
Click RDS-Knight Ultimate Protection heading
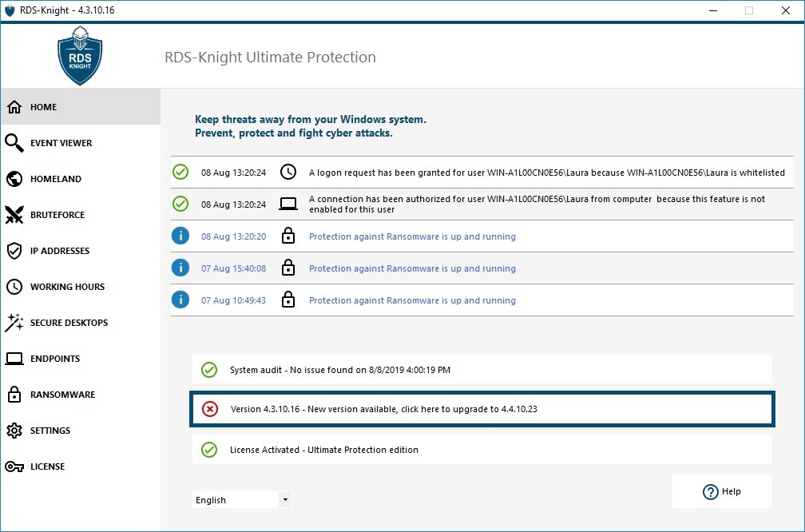(270, 57)
